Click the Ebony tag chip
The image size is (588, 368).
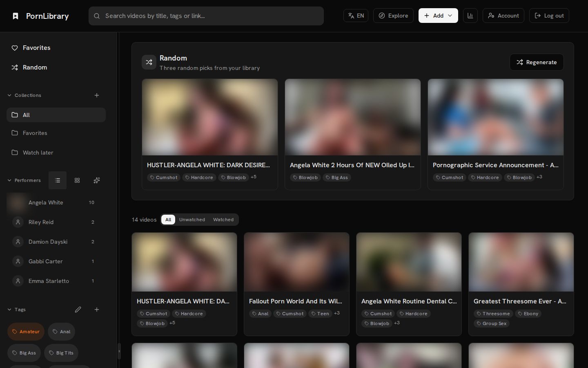pos(528,314)
